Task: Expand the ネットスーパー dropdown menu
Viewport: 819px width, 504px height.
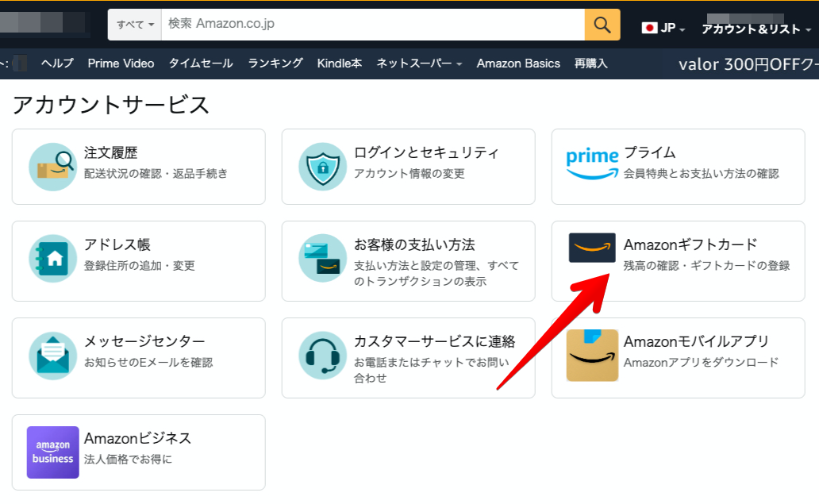Action: (420, 63)
